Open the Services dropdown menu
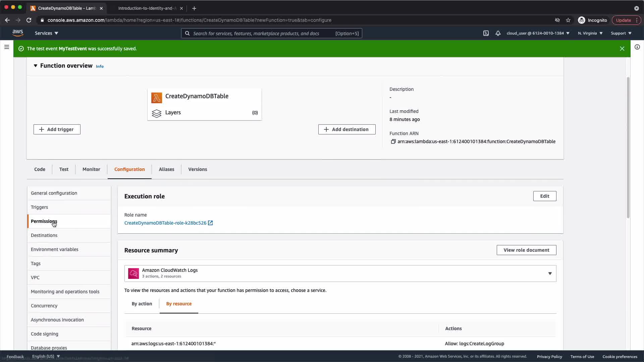 coord(46,33)
